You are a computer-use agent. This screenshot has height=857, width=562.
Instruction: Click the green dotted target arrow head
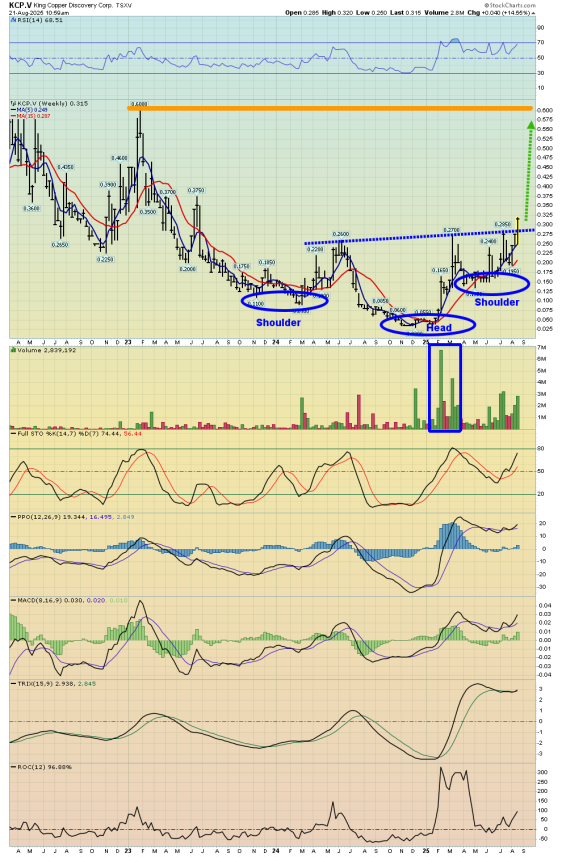[530, 125]
